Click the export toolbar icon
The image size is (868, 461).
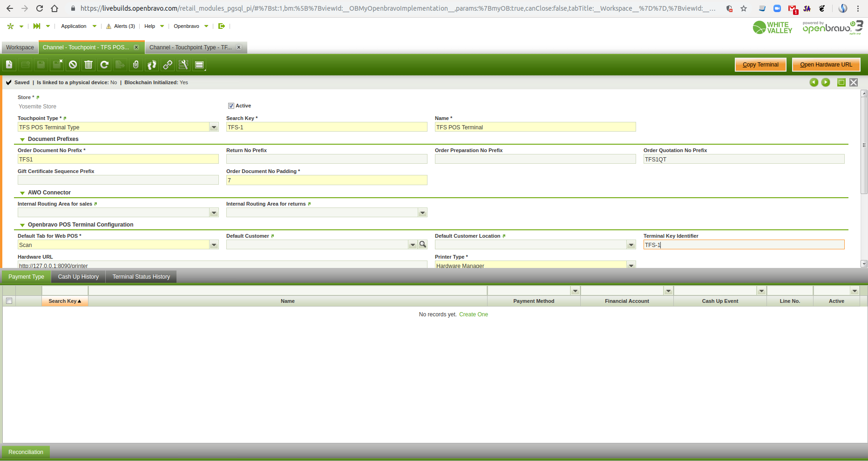coord(120,65)
